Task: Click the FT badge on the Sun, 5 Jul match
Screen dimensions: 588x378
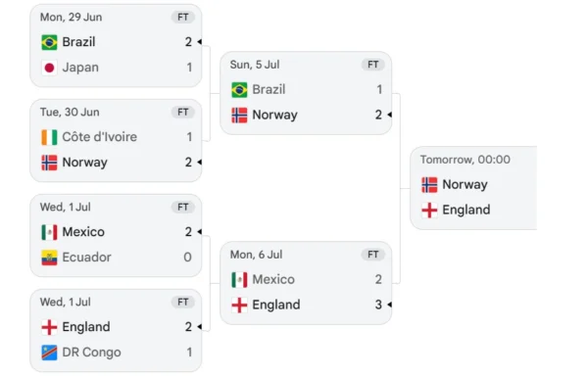Action: (372, 65)
